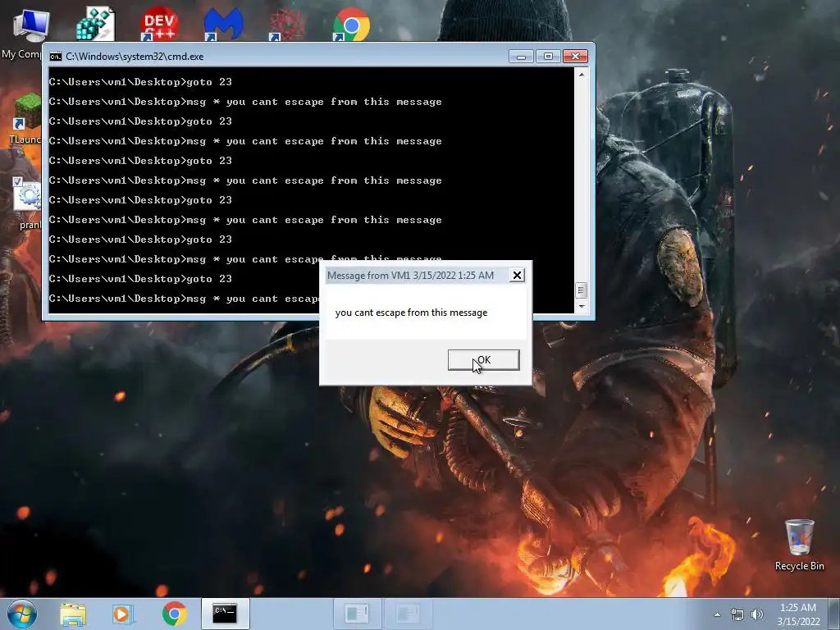Switch to the cmd.exe taskbar button
The height and width of the screenshot is (630, 840).
click(225, 614)
